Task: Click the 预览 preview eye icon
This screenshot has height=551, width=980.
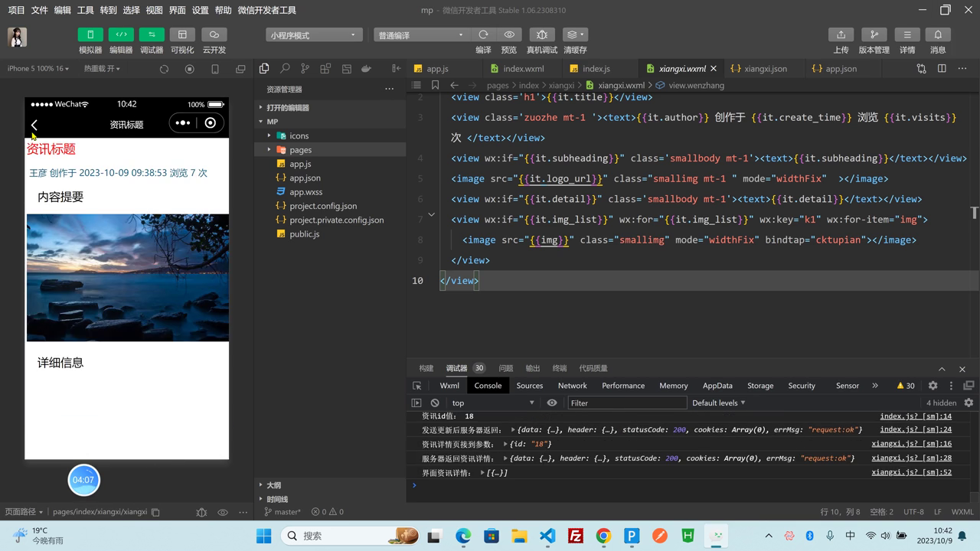Action: (x=509, y=34)
